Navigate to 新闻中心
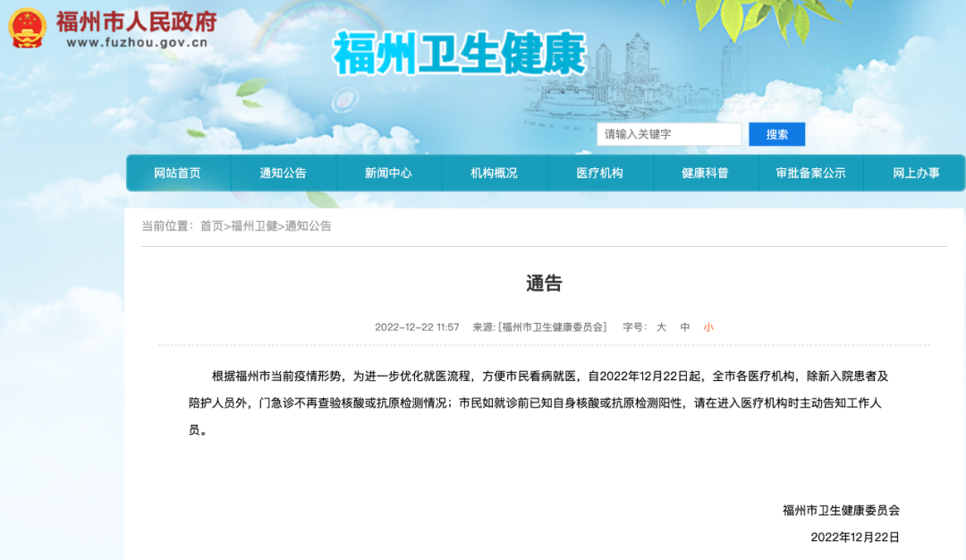The width and height of the screenshot is (966, 560). (388, 173)
